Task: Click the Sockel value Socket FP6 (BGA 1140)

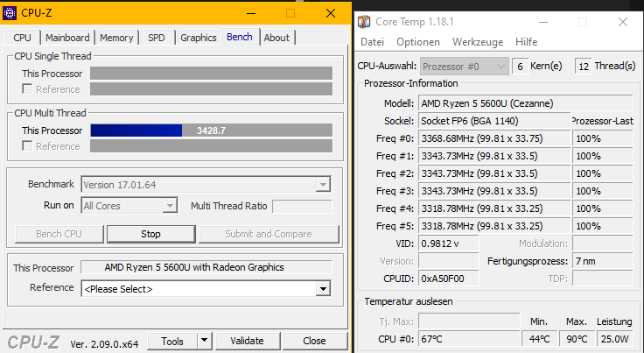Action: click(494, 121)
